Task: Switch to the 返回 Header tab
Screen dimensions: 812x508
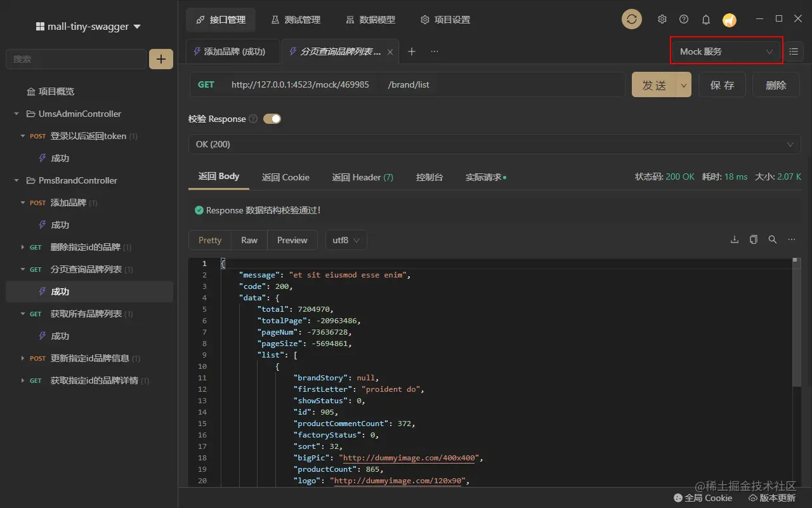Action: tap(362, 177)
